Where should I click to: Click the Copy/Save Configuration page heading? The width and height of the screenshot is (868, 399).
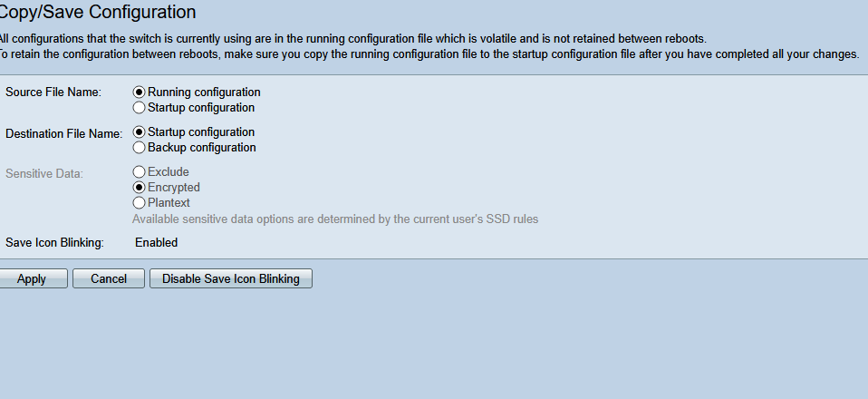click(x=98, y=13)
